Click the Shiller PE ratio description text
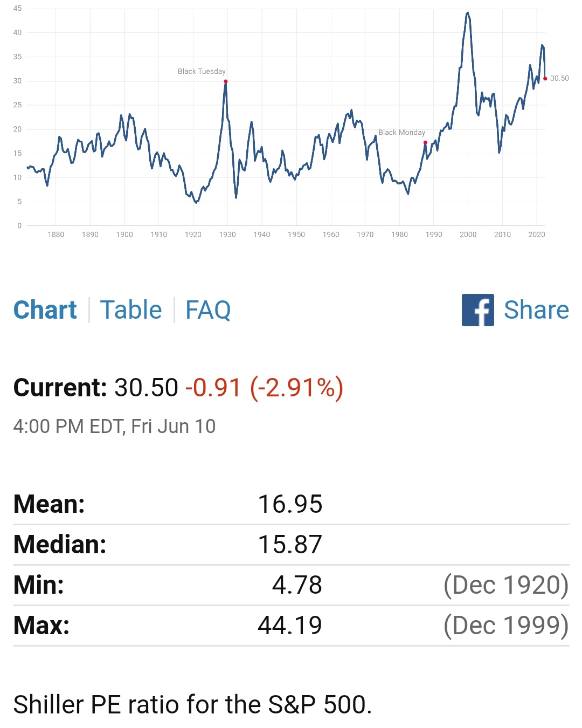The width and height of the screenshot is (582, 728). (192, 705)
